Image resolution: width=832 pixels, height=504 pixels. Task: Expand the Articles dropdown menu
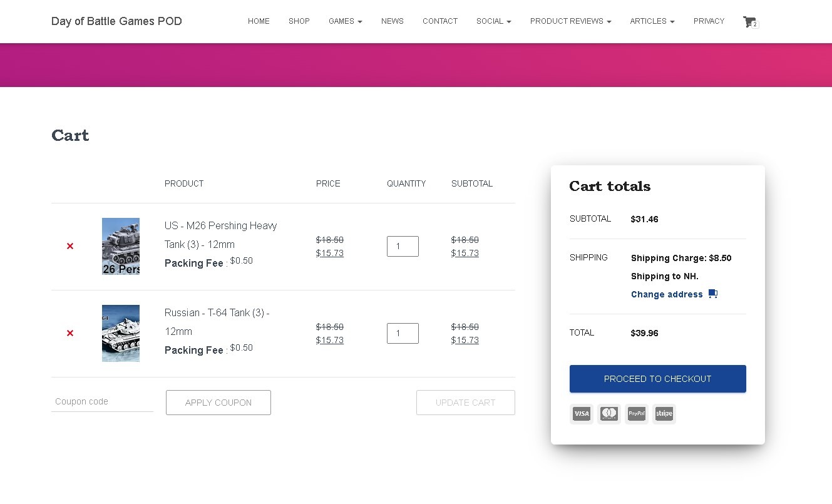pos(652,21)
